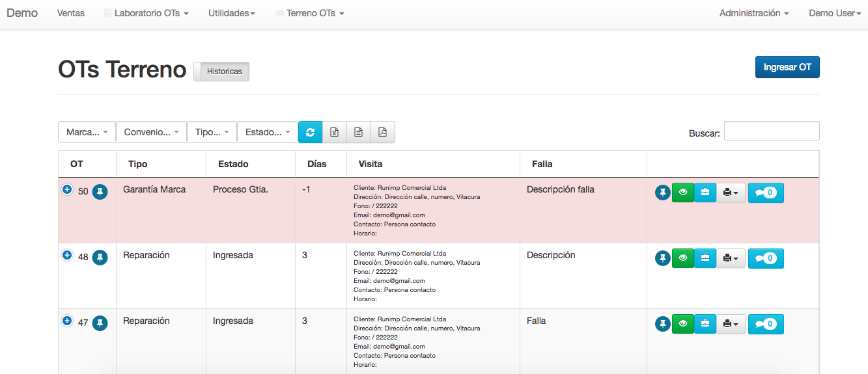Open comments bubble button for OT 47
Viewport: 868px width, 374px height.
coord(766,324)
